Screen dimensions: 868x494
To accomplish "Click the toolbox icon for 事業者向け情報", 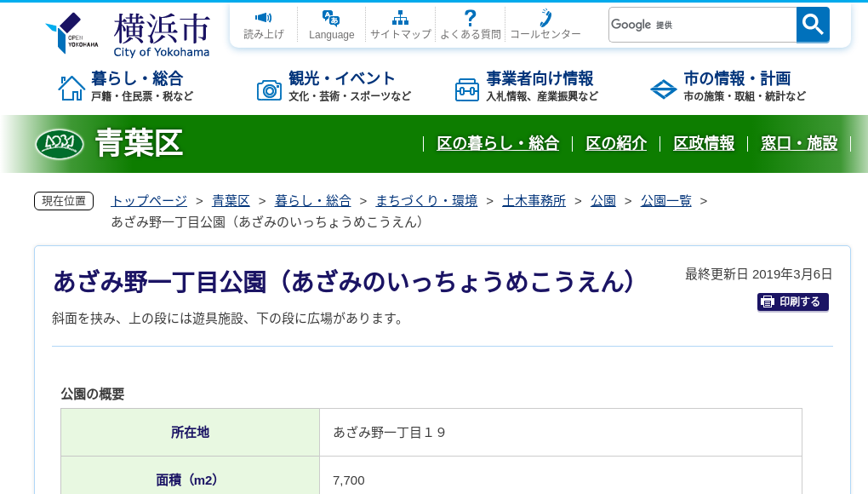I will [467, 89].
